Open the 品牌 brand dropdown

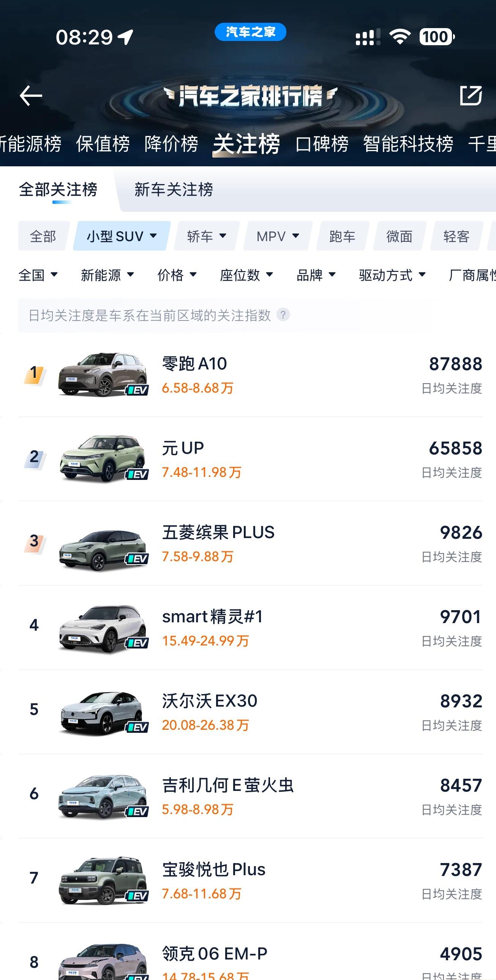coord(316,275)
